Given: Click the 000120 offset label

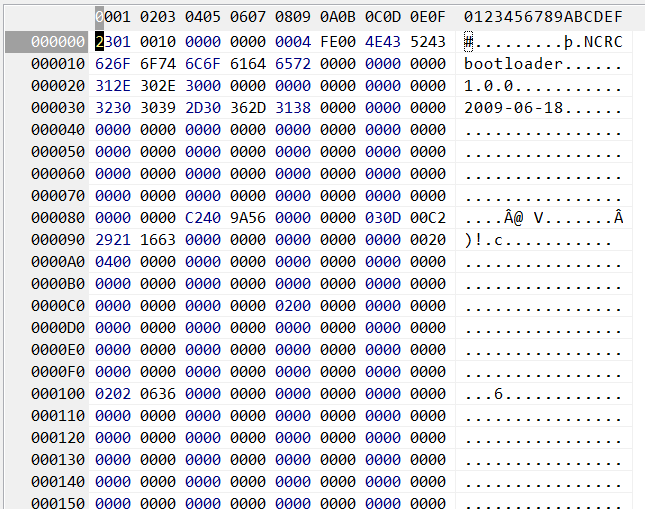Looking at the screenshot, I should pos(58,438).
